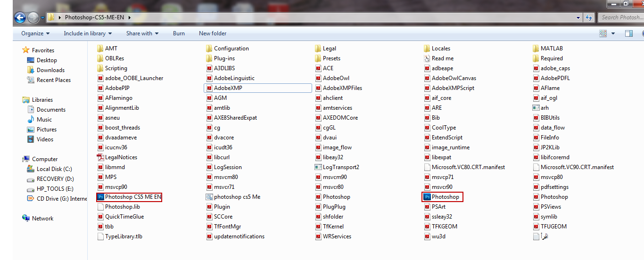This screenshot has height=260, width=644.
Task: Open the Locales folder
Action: tap(437, 49)
